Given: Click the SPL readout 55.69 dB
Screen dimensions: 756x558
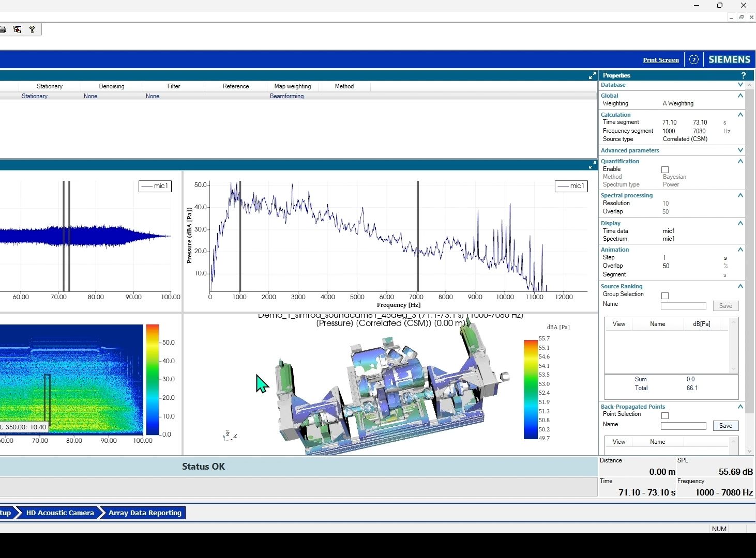Looking at the screenshot, I should (735, 472).
